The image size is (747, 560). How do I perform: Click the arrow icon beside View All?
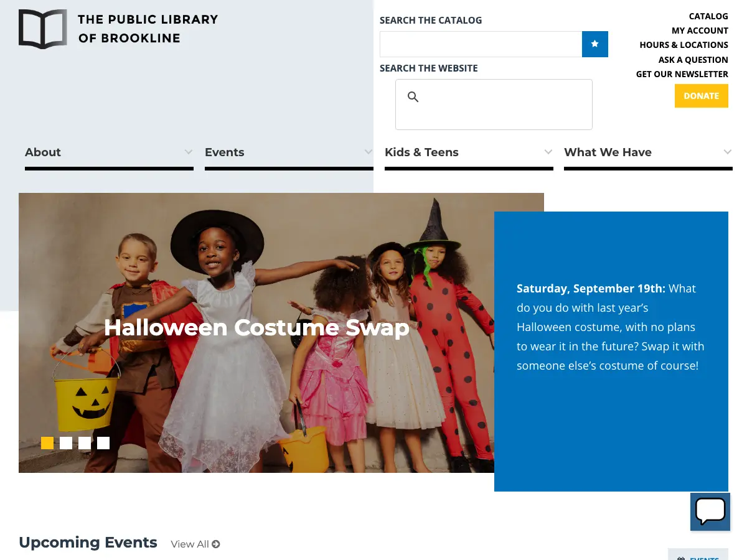[x=216, y=544]
